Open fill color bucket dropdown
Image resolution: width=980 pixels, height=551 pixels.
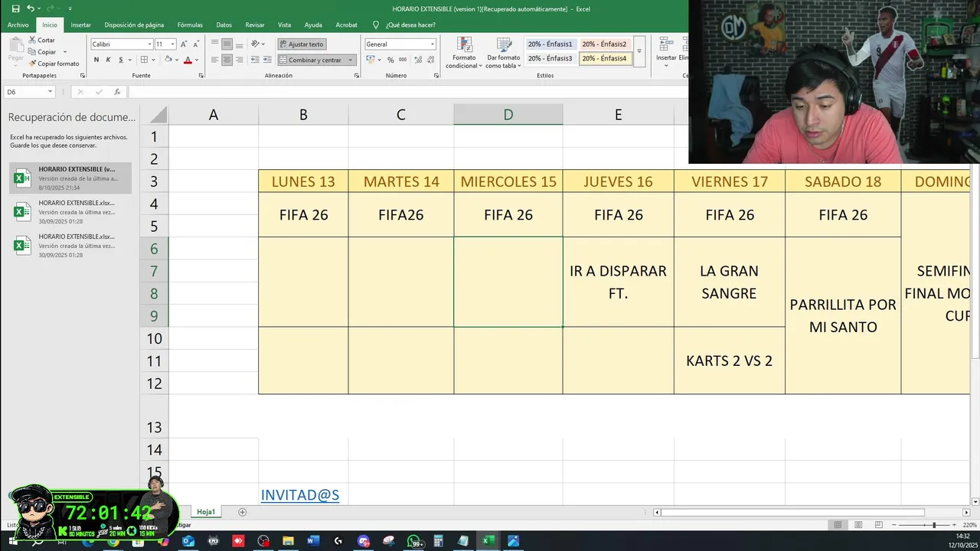coord(175,60)
